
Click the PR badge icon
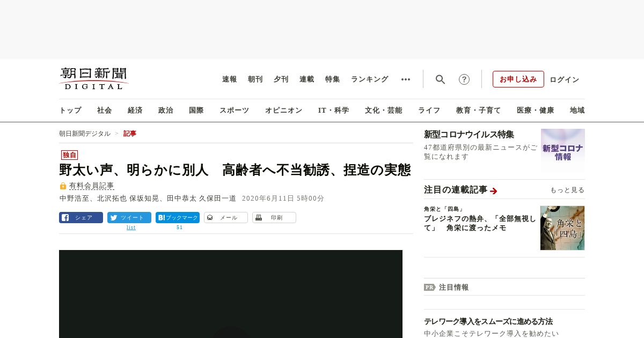430,287
